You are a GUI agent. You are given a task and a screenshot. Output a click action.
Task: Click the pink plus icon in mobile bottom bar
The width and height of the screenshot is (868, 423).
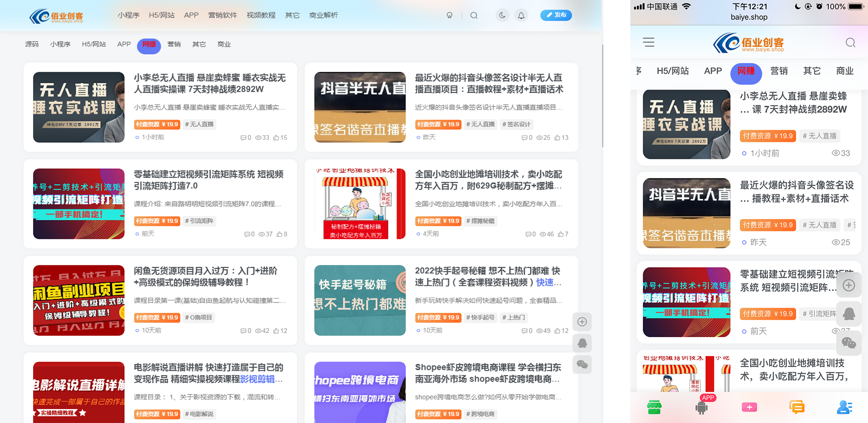point(749,407)
